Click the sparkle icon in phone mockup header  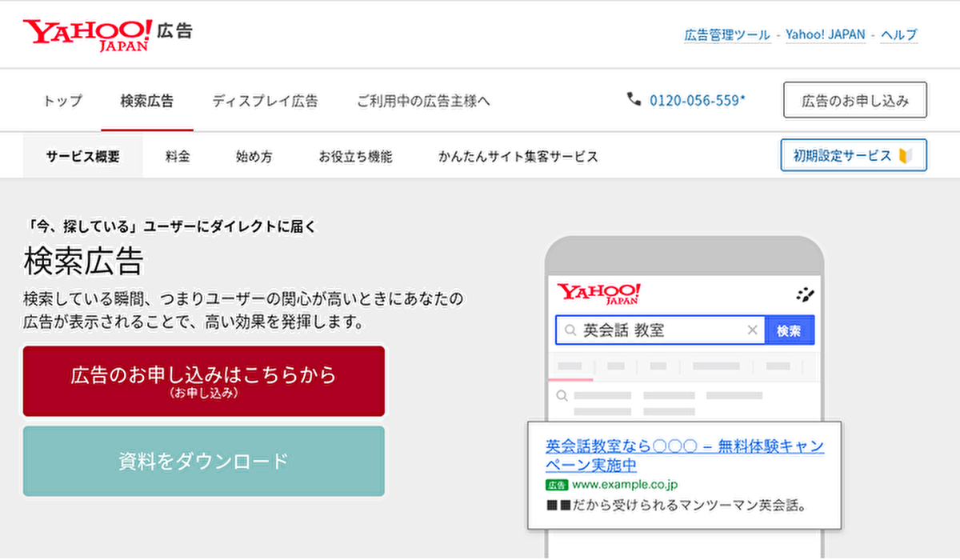pos(805,294)
